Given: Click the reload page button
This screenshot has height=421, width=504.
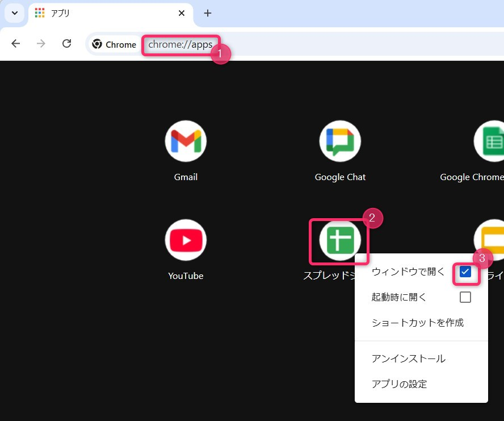Looking at the screenshot, I should tap(66, 44).
